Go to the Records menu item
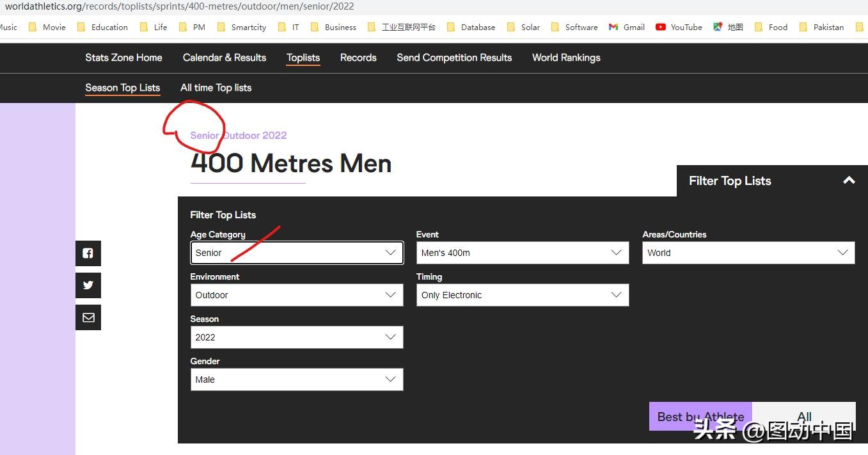This screenshot has width=868, height=455. (358, 58)
